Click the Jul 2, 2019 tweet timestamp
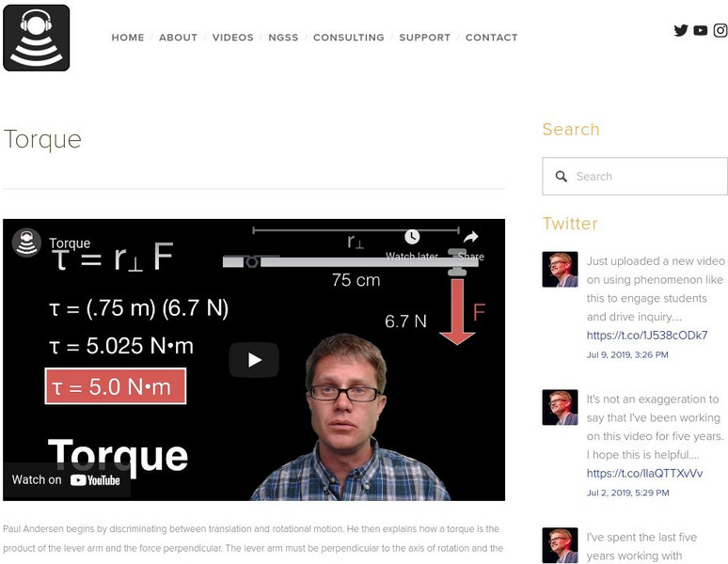The height and width of the screenshot is (564, 728). point(627,493)
